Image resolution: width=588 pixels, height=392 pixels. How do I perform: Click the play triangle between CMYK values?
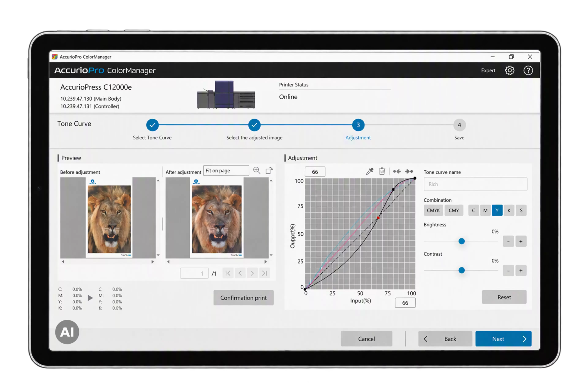[x=90, y=298]
